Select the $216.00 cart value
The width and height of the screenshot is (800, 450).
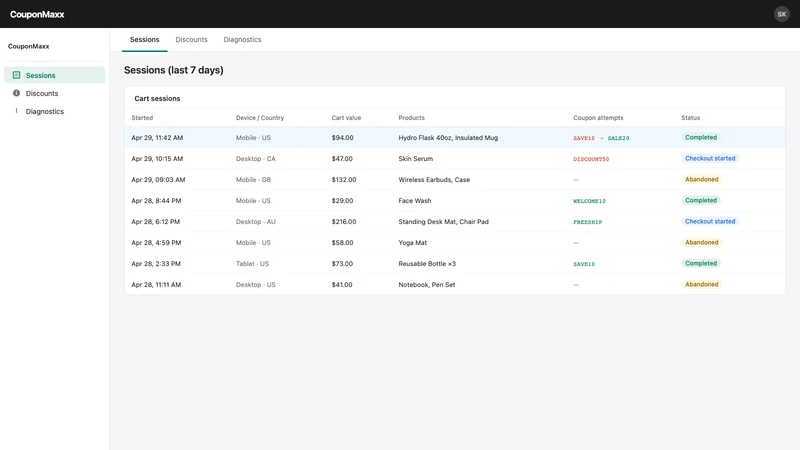344,221
